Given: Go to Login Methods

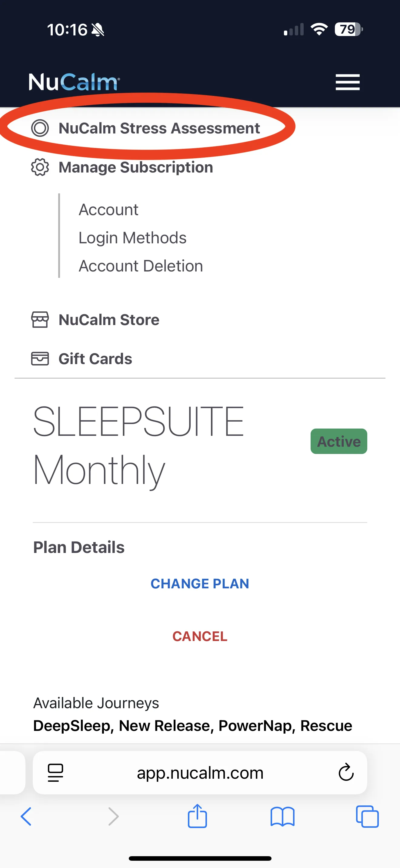Looking at the screenshot, I should coord(132,238).
